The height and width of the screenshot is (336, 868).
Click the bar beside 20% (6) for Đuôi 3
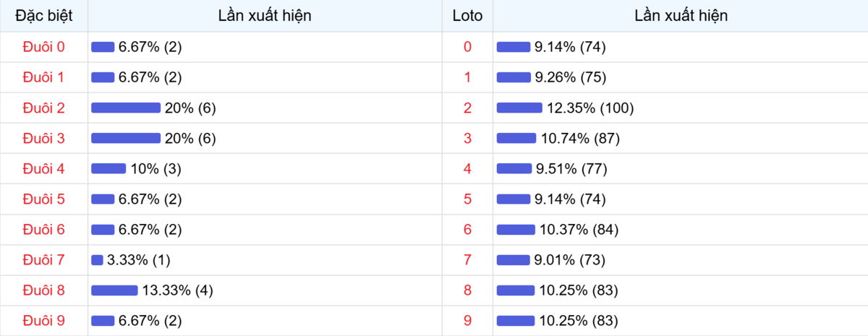126,138
